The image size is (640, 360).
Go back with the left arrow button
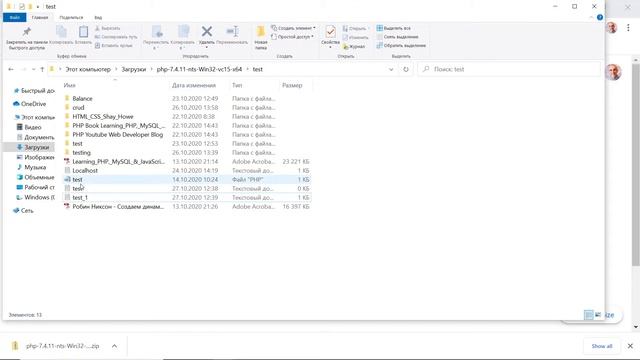11,69
